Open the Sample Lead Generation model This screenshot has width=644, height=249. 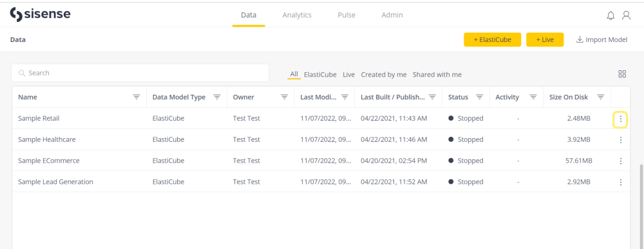[56, 181]
